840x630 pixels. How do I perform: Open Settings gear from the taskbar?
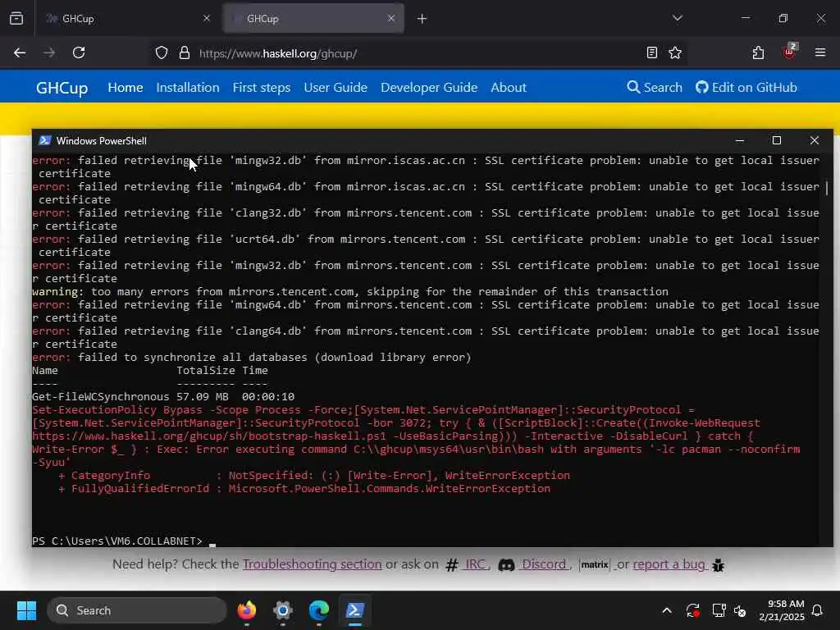(x=283, y=610)
